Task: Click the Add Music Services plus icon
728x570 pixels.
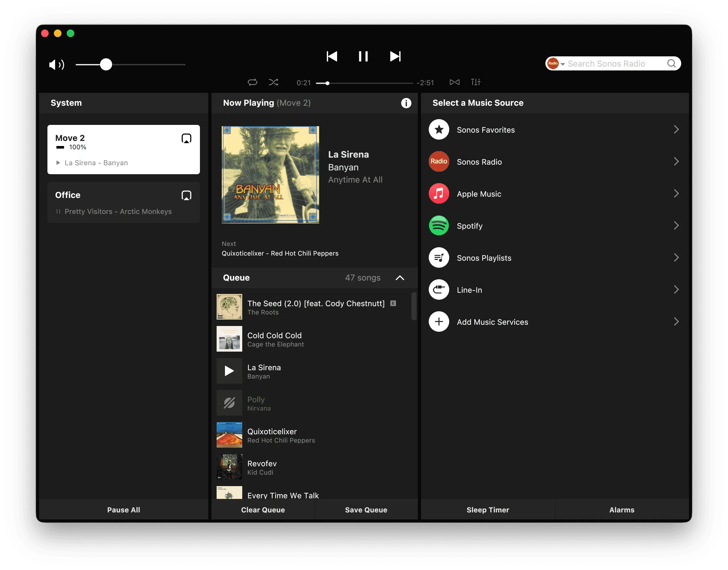Action: pyautogui.click(x=439, y=322)
